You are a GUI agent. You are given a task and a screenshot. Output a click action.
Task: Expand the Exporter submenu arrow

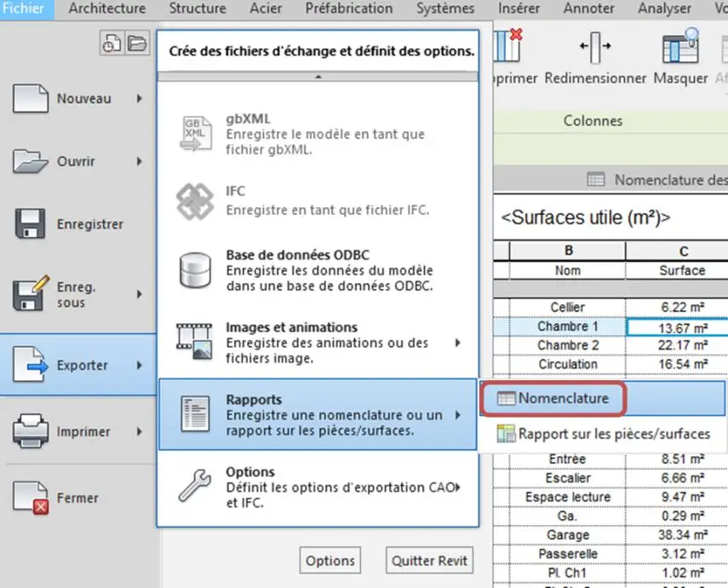[140, 366]
